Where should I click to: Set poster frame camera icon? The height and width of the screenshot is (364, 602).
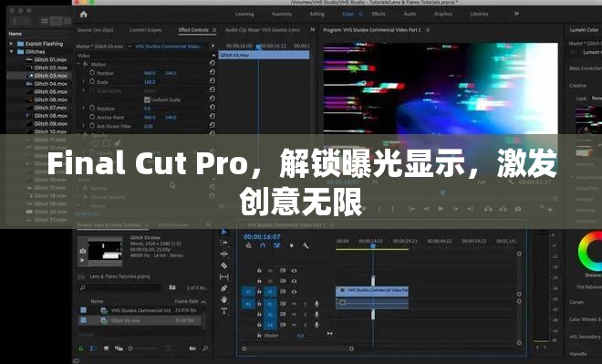[82, 251]
